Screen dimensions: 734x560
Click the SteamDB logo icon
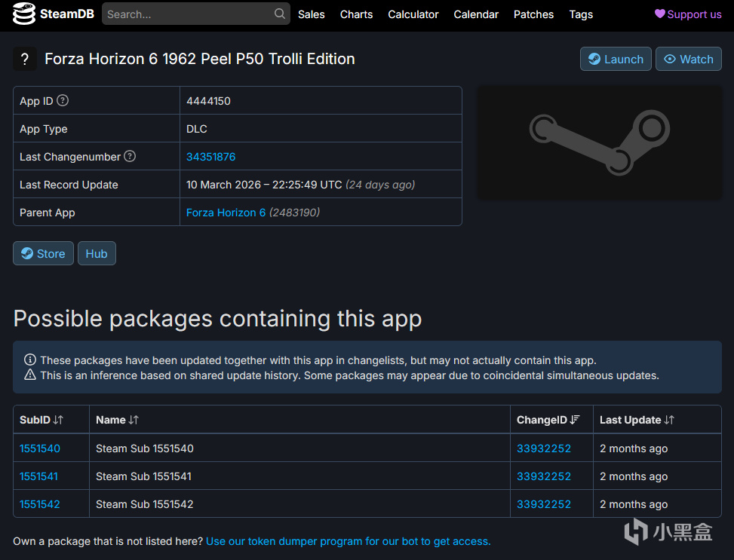(x=23, y=14)
